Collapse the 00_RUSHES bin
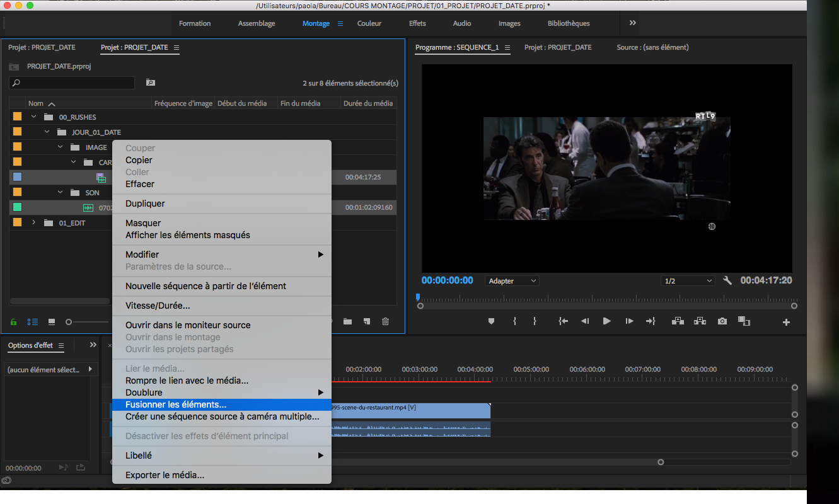The image size is (839, 504). [34, 117]
